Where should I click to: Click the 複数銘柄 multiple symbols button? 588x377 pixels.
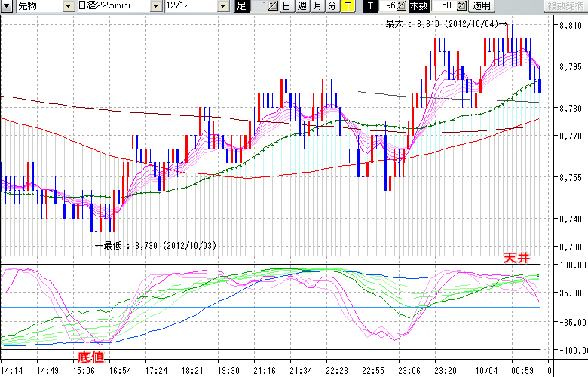click(x=565, y=6)
